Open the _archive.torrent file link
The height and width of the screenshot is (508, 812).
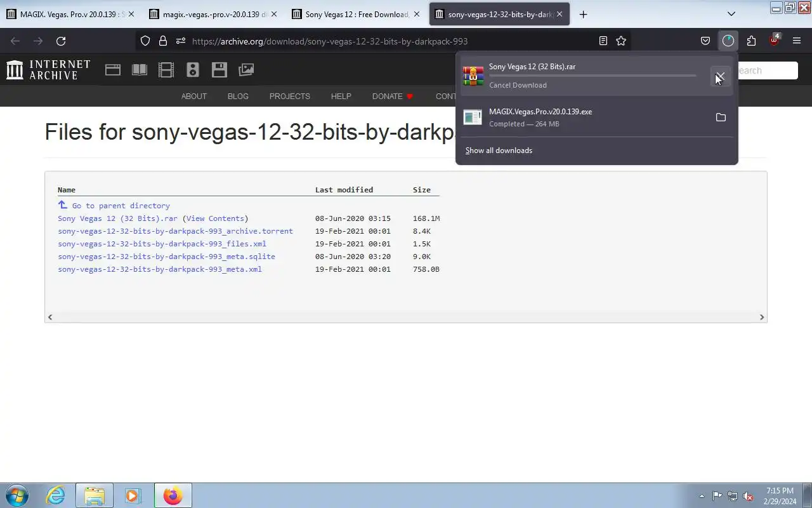tap(175, 231)
